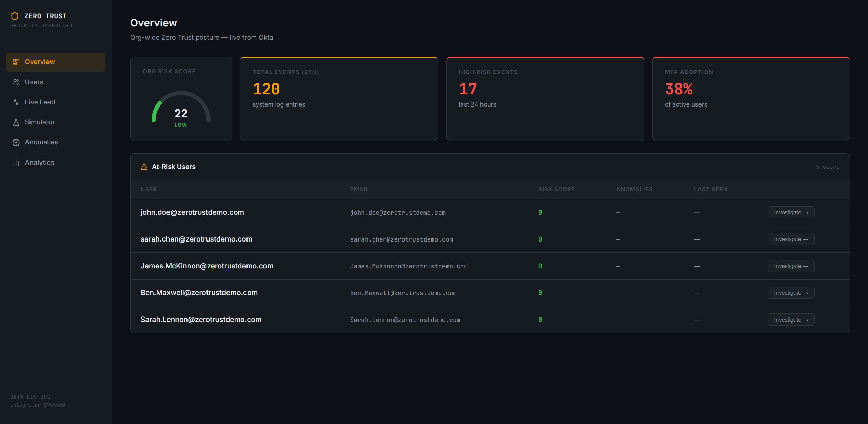Navigate to the Anomalies page
The image size is (868, 424).
point(56,142)
